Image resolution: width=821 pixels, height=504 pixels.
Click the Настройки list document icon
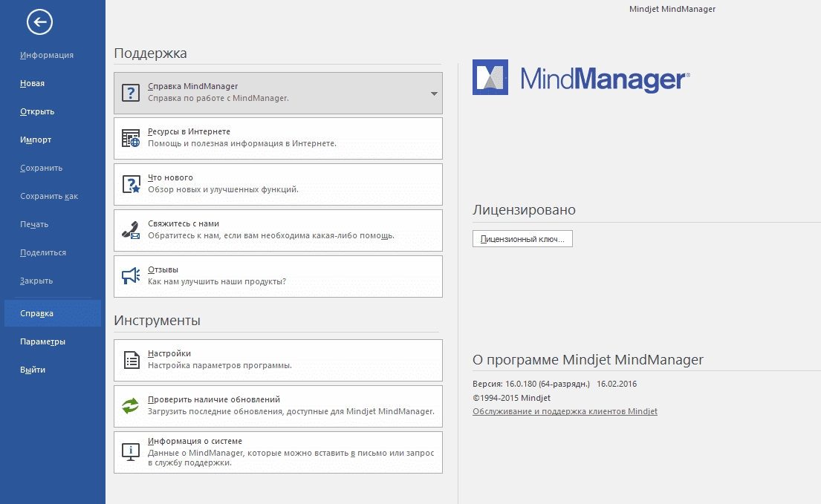tap(131, 360)
